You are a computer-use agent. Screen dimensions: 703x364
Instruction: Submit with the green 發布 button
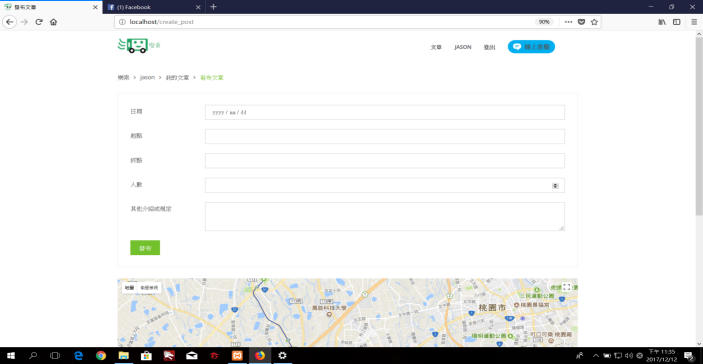[x=145, y=248]
